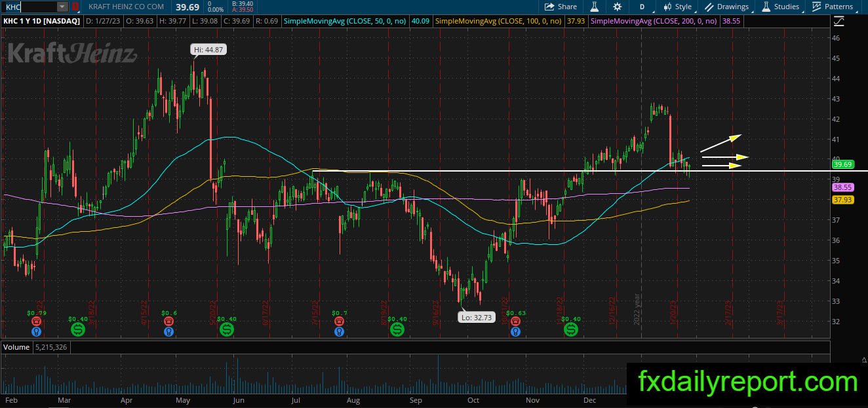This screenshot has height=408, width=868.
Task: Click the purple 38.55 SMA axis label
Action: (842, 187)
